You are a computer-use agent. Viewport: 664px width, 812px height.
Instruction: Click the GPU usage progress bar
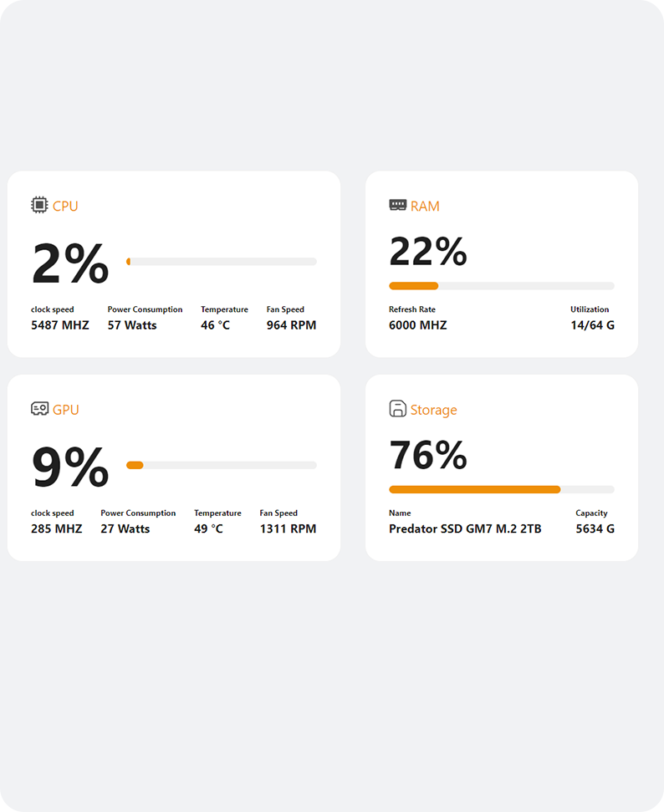[x=222, y=465]
